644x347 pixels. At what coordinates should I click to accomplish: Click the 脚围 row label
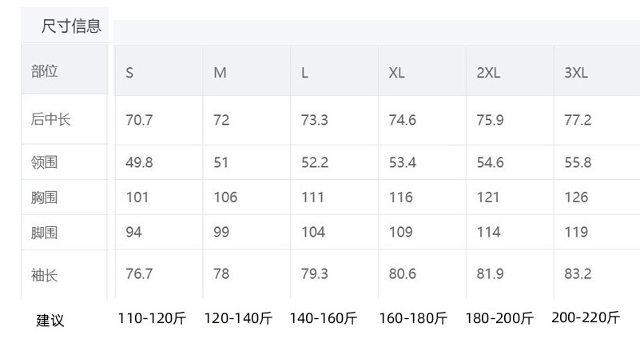tap(45, 233)
